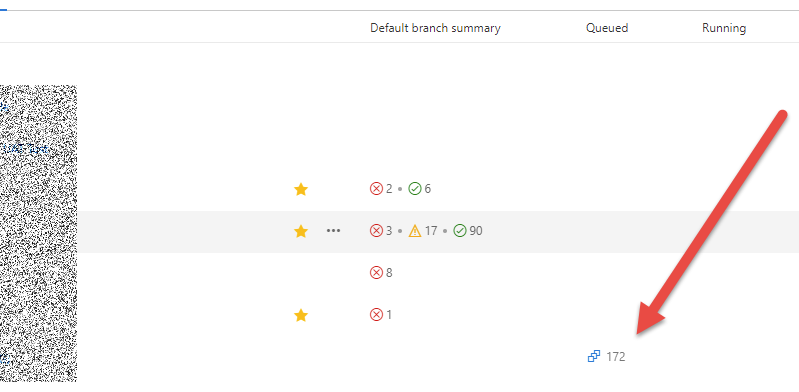Unfavorite the star in the 2 failed, 6 passed row
799x392 pixels.
click(x=301, y=190)
